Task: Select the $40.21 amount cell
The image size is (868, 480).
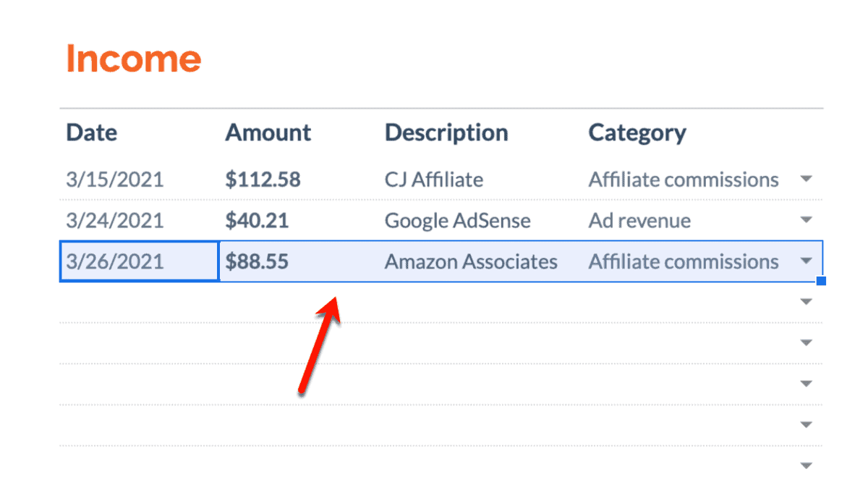Action: (299, 220)
